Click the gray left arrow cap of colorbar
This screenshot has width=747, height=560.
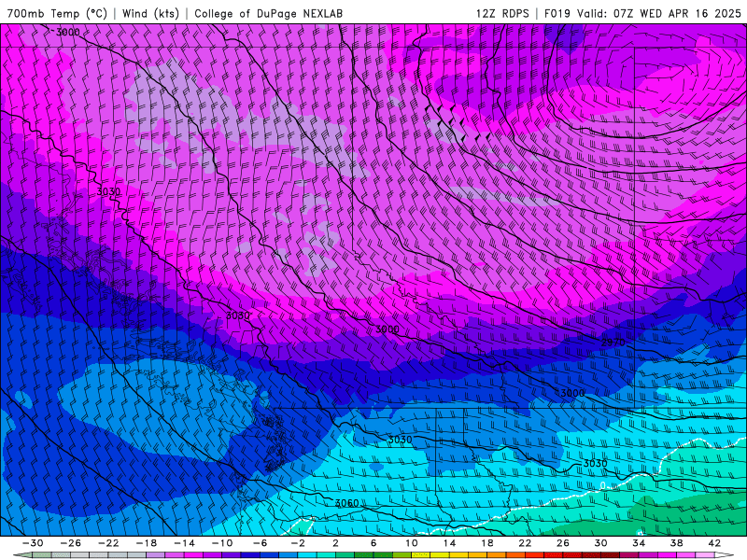click(x=22, y=555)
